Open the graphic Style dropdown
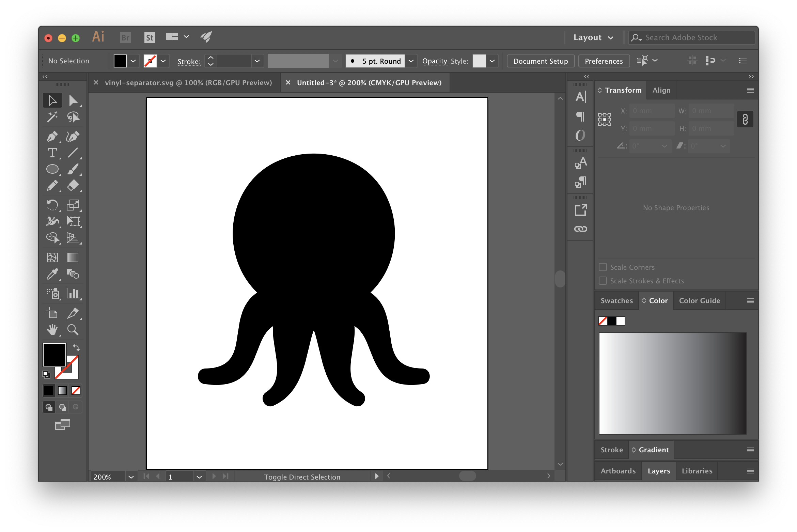This screenshot has width=797, height=532. tap(492, 61)
